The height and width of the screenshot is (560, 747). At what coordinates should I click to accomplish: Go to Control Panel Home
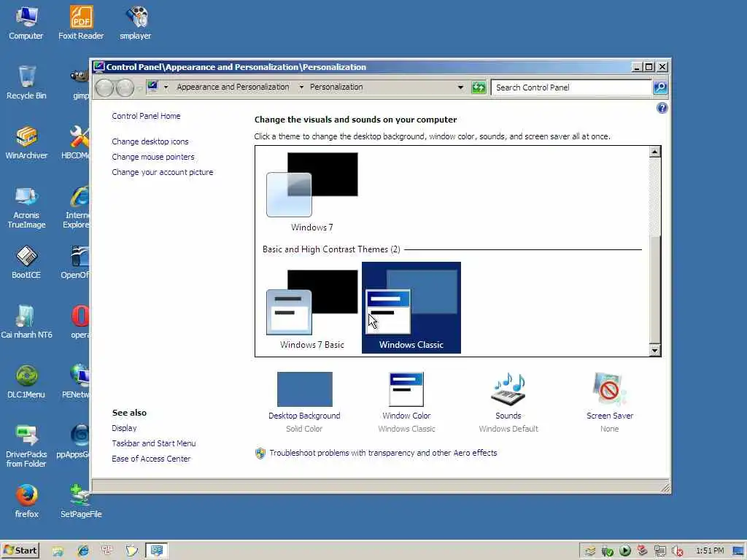click(146, 116)
